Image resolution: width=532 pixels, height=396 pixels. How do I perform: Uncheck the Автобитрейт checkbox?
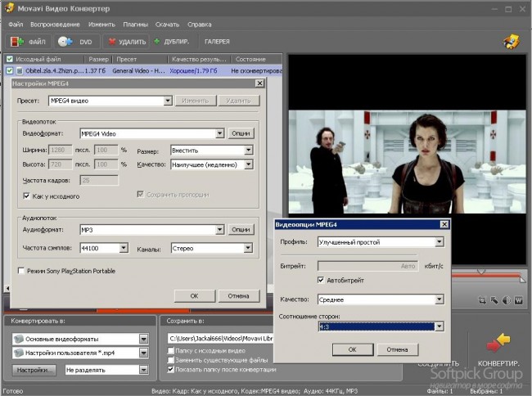coord(320,280)
